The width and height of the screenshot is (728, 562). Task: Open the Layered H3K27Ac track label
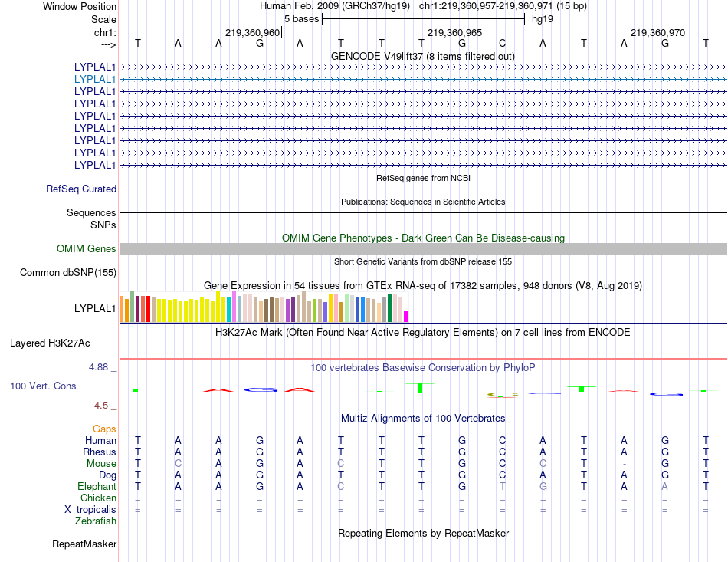click(50, 343)
